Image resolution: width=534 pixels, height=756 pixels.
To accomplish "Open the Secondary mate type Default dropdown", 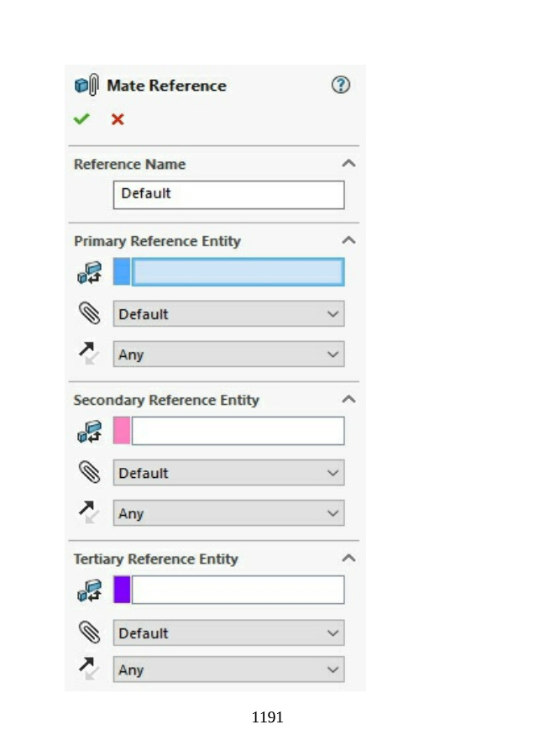I will tap(228, 473).
